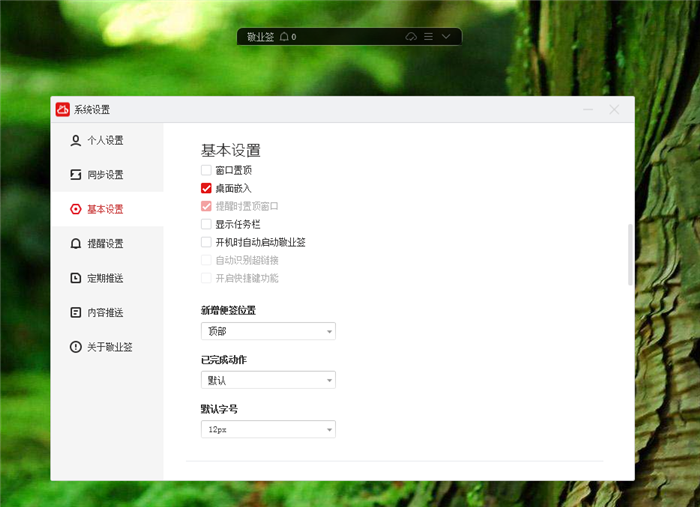Image resolution: width=700 pixels, height=507 pixels.
Task: Switch to 定期推送 section
Action: [x=107, y=278]
